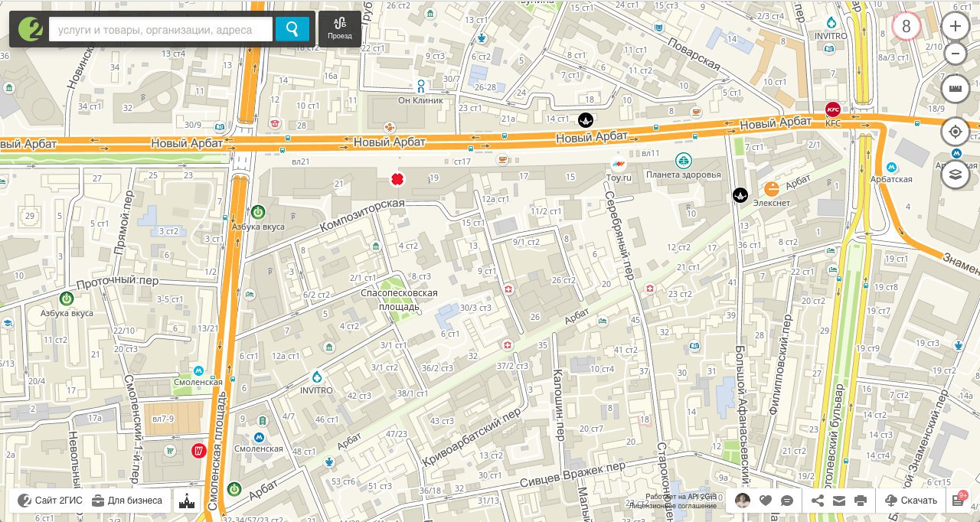Select the INVITRO marker near Спасопесковская площадь
The height and width of the screenshot is (522, 980).
[x=317, y=377]
